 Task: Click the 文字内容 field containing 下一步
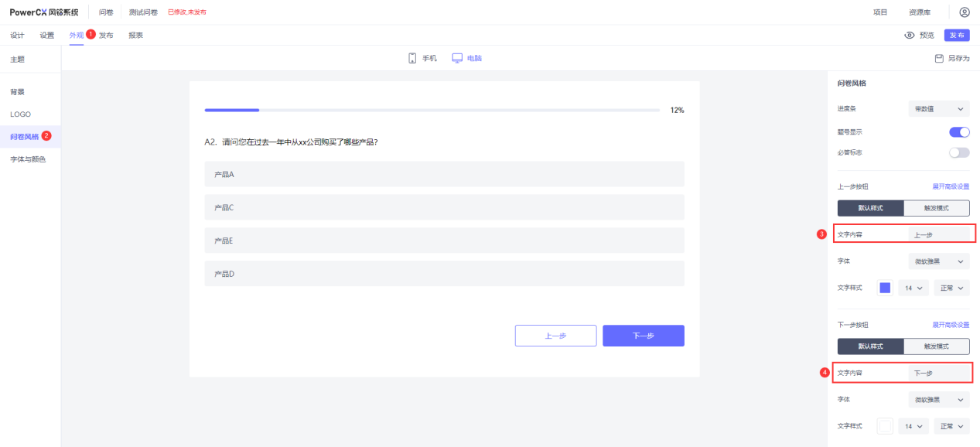(x=938, y=373)
